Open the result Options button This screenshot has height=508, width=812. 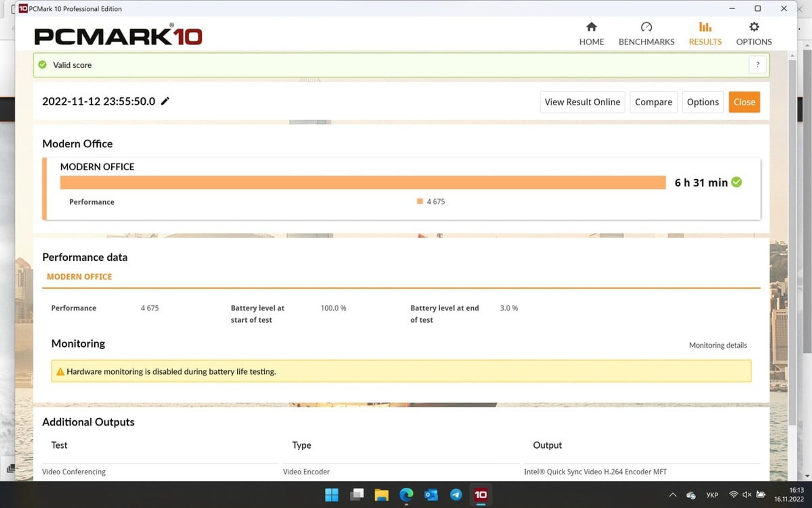click(702, 102)
